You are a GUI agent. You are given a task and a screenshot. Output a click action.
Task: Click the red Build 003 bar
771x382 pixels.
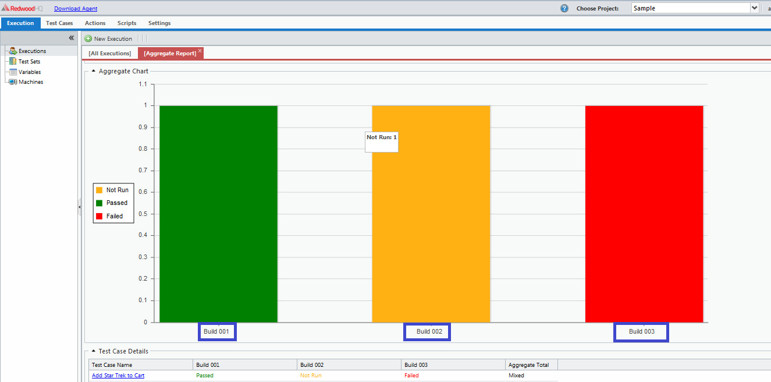coord(644,214)
